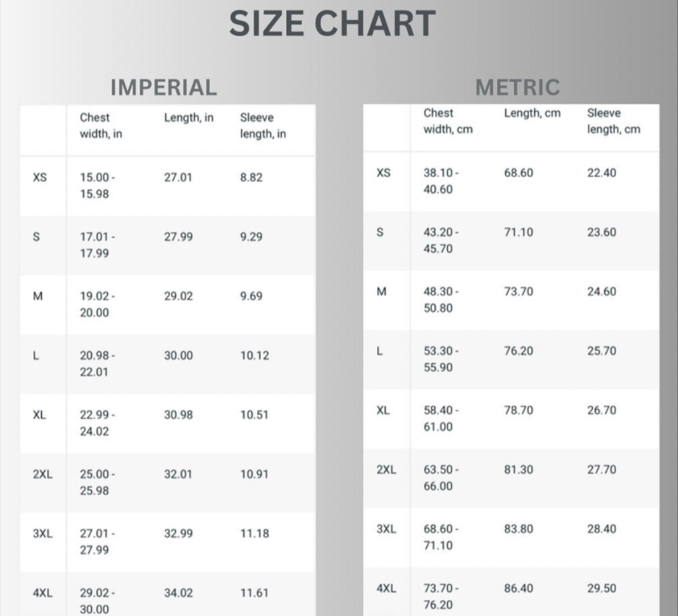
Task: Select the "Sleeve length, in" column header
Action: 263,126
